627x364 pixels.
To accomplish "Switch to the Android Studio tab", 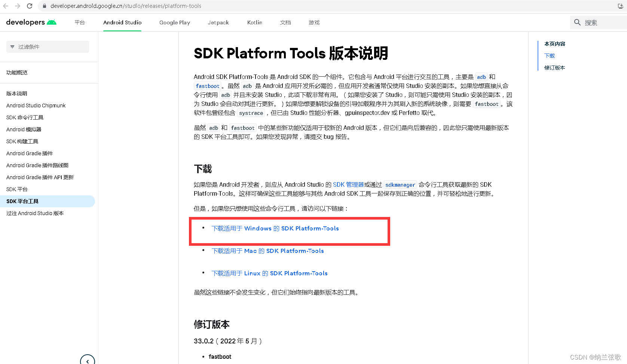I will click(122, 22).
